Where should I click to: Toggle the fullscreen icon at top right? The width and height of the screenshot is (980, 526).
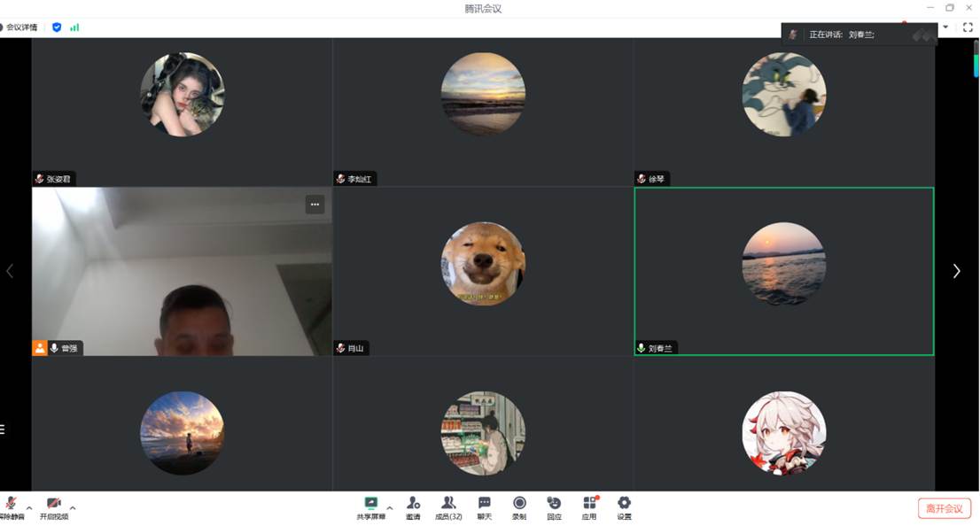pos(968,27)
